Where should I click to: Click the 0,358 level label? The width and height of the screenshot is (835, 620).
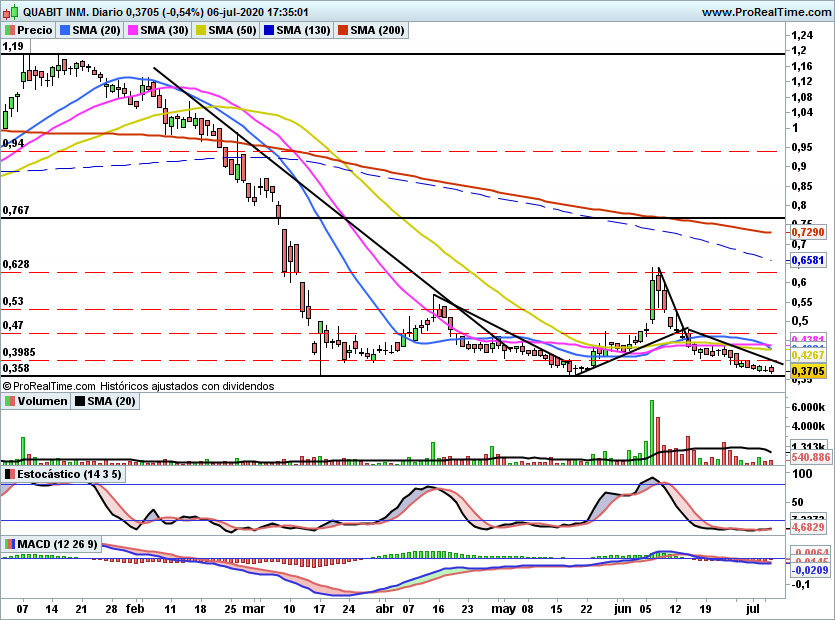coord(16,369)
